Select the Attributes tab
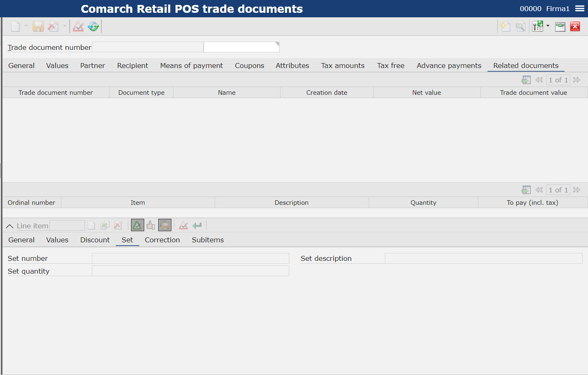This screenshot has height=375, width=588. click(x=293, y=66)
